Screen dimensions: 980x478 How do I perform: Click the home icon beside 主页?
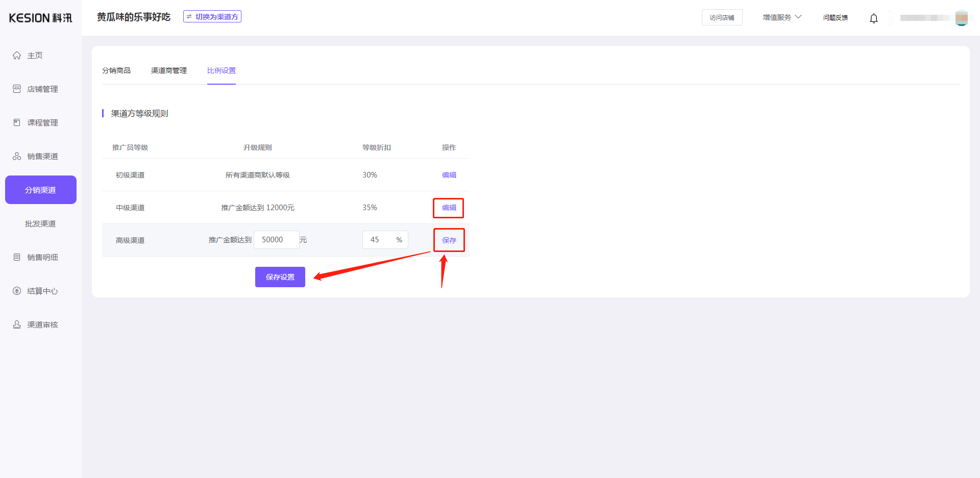pos(17,55)
